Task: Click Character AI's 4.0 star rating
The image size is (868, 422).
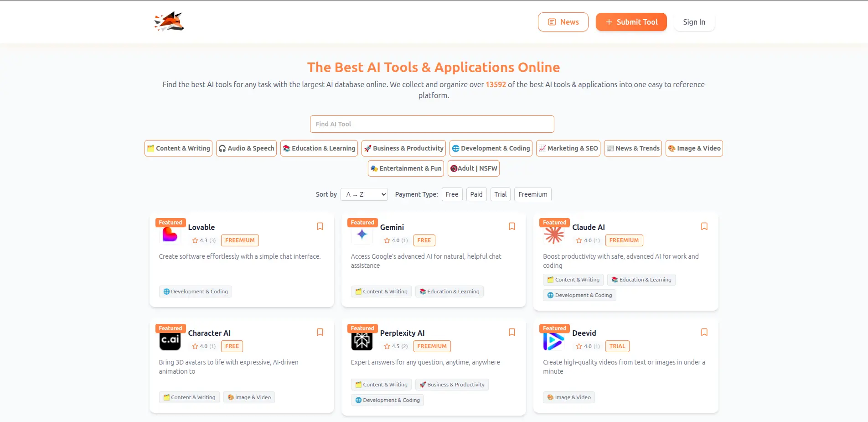Action: [204, 346]
